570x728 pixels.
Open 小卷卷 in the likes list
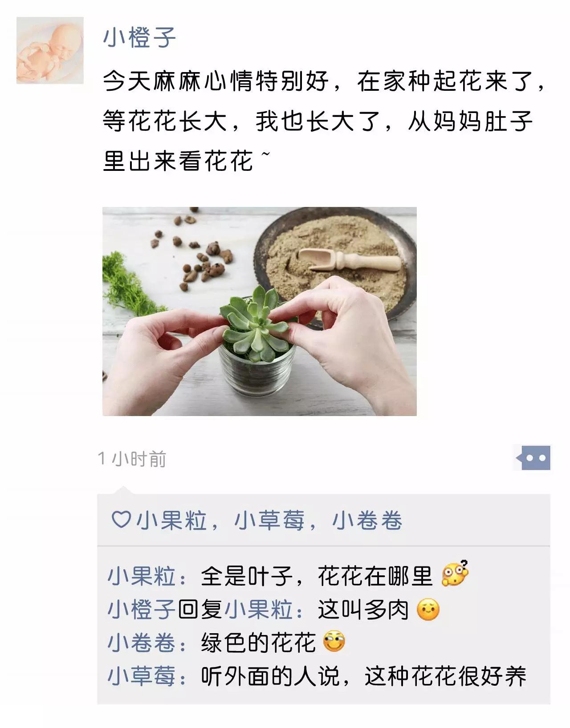point(367,520)
